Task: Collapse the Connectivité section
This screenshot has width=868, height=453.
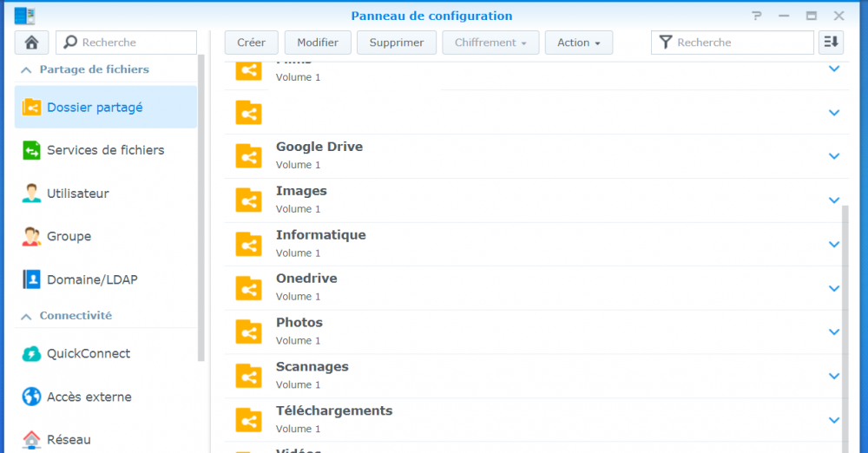Action: 27,316
